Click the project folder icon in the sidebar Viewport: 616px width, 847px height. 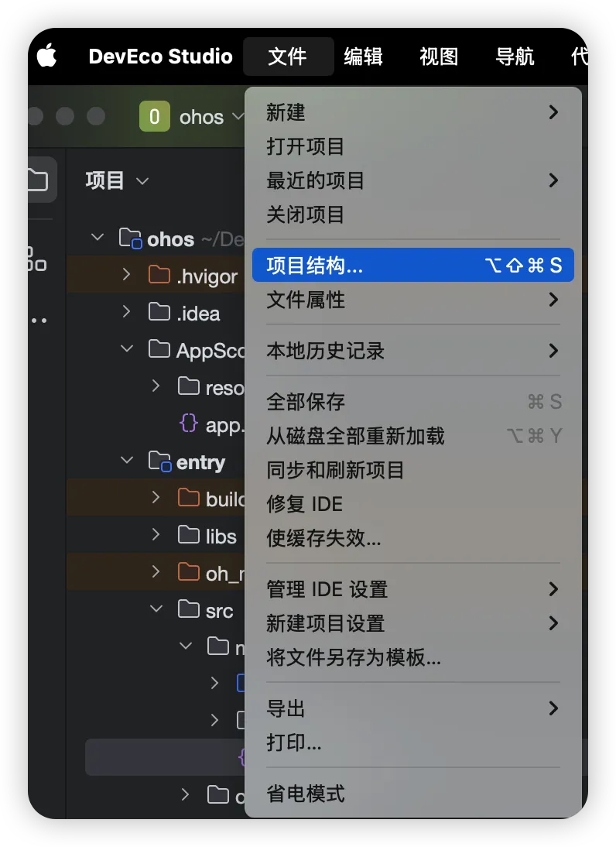39,180
